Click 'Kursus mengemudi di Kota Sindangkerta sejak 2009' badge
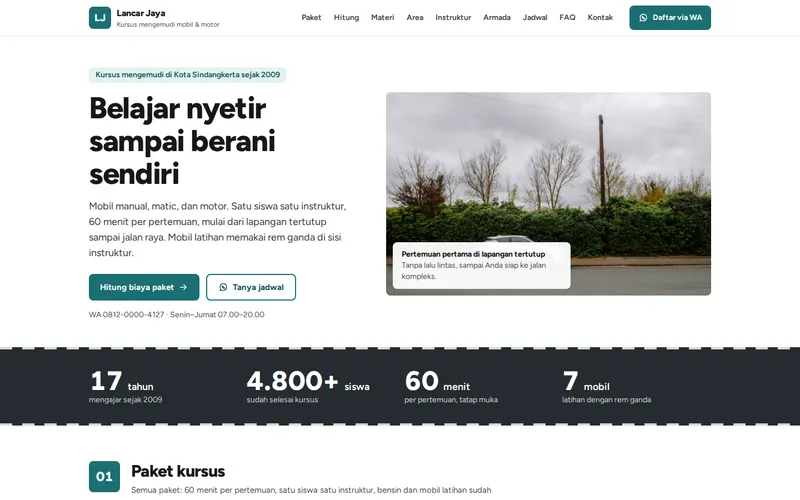The height and width of the screenshot is (500, 800). pos(187,74)
